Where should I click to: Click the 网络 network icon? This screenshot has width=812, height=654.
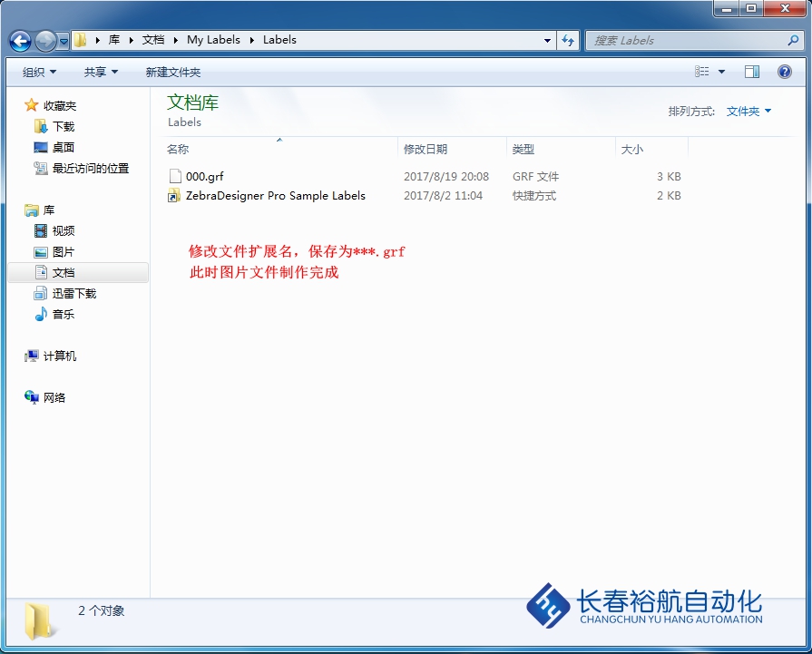pyautogui.click(x=31, y=397)
